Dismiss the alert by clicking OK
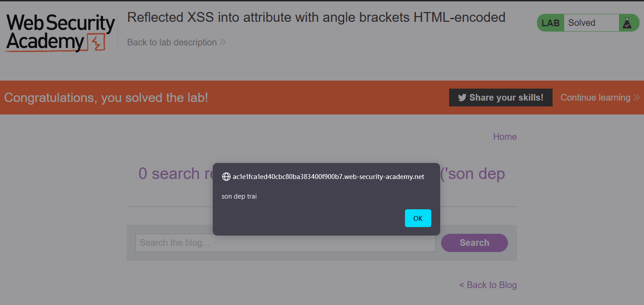The image size is (644, 305). click(418, 218)
